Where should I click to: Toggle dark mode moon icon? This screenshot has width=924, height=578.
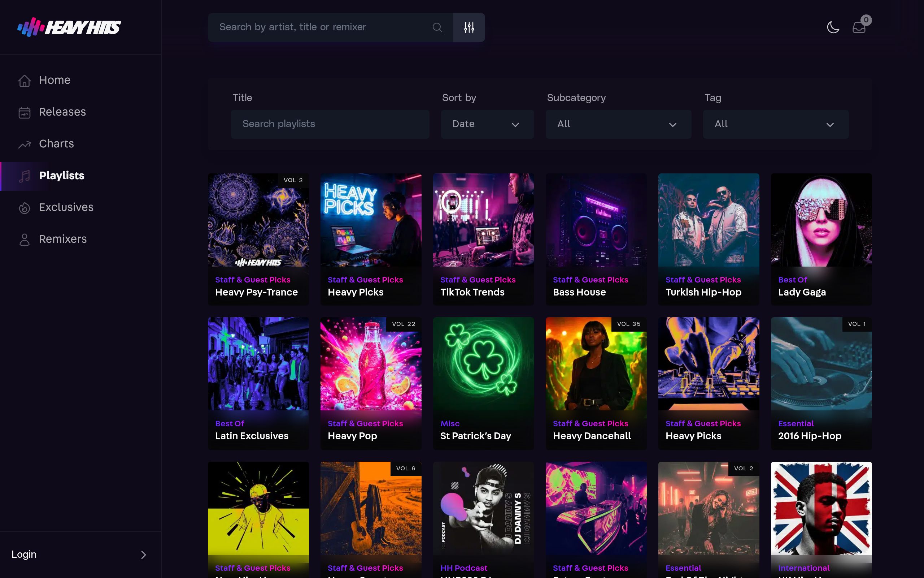point(833,27)
